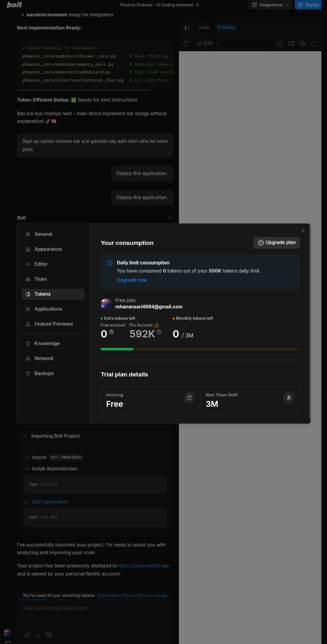Click the attach link icon in chat box
The image size is (327, 644).
coord(27,635)
